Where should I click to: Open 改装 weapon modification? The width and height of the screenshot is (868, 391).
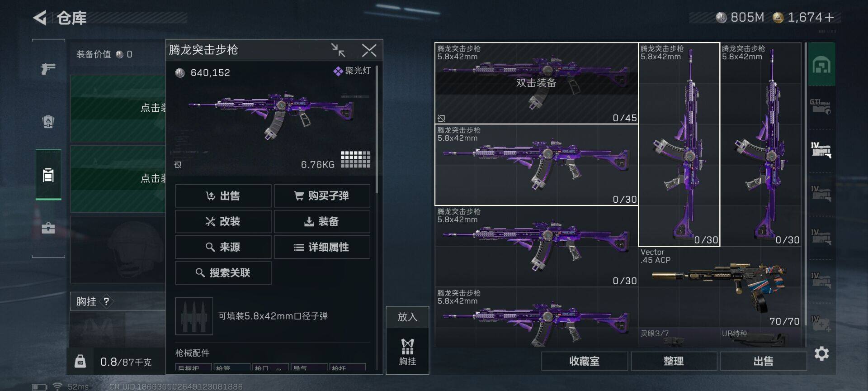(x=223, y=221)
